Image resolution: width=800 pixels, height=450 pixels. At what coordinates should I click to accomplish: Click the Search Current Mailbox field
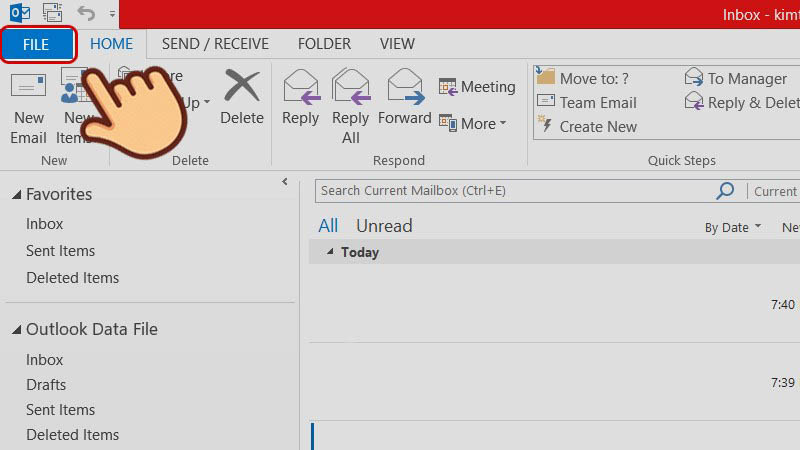513,191
